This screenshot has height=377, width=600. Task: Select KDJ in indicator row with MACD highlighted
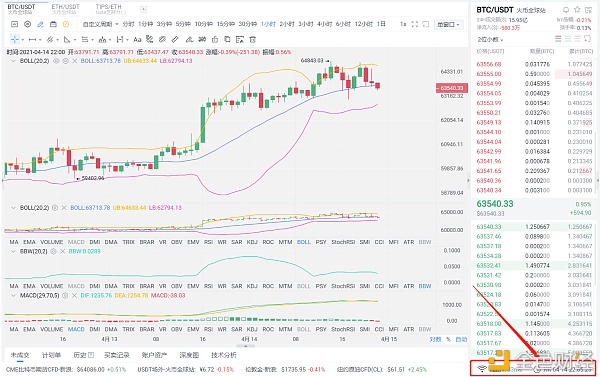click(x=252, y=329)
